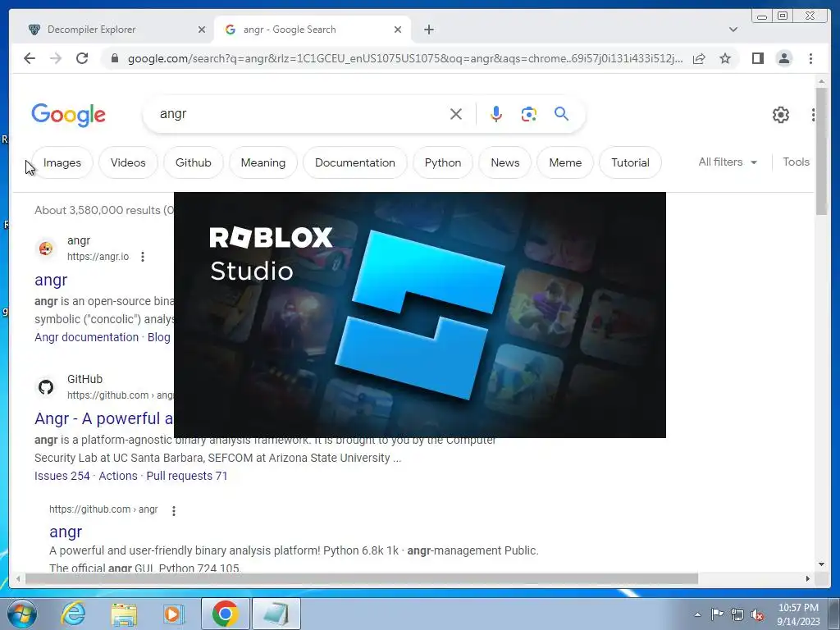Viewport: 840px width, 630px height.
Task: Submit search with the magnifier icon
Action: [561, 113]
